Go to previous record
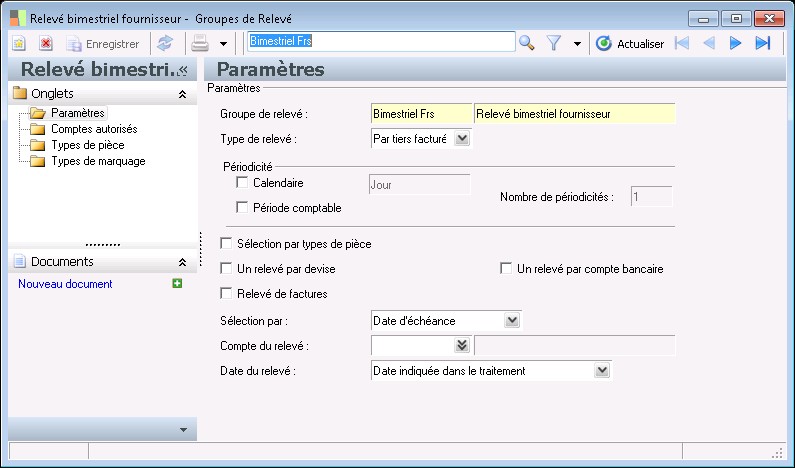Viewport: 795px width, 468px height. coord(709,44)
